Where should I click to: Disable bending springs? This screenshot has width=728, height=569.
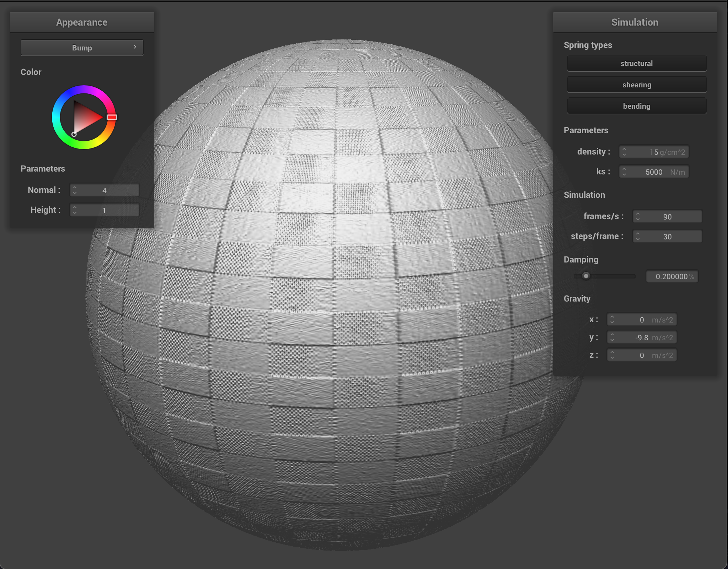point(636,106)
